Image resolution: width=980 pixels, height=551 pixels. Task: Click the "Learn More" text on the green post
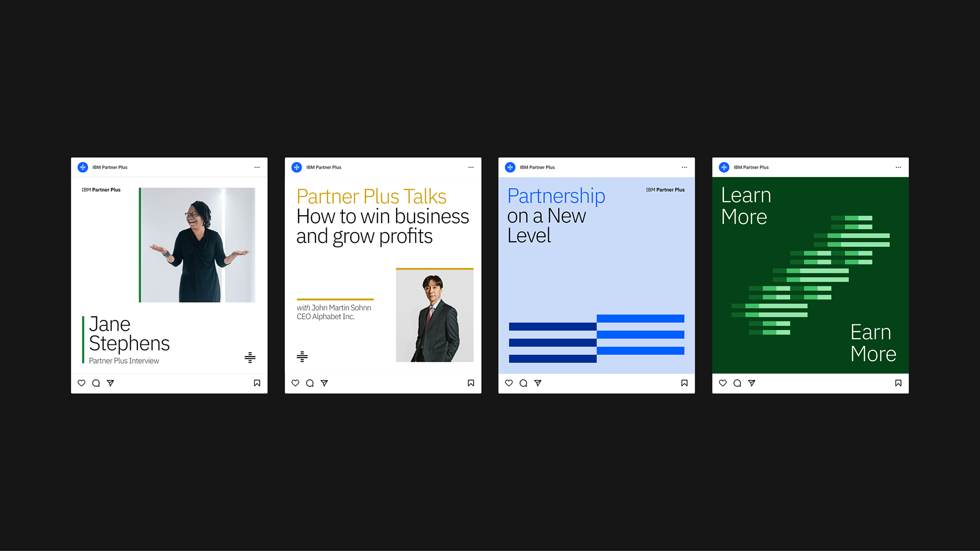tap(746, 206)
